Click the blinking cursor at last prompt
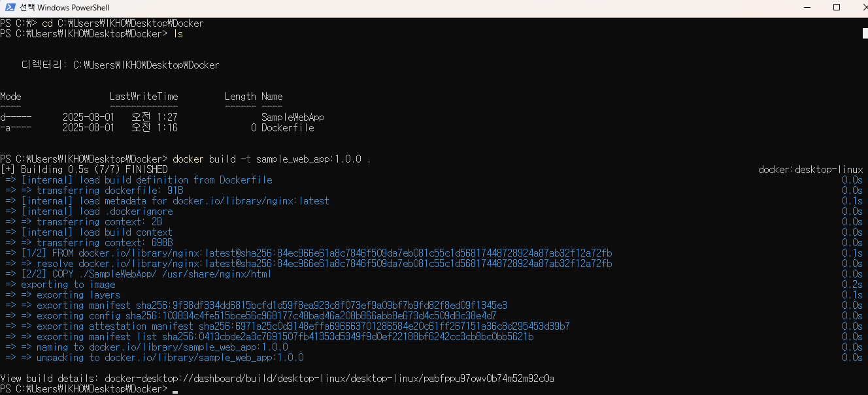 click(175, 392)
